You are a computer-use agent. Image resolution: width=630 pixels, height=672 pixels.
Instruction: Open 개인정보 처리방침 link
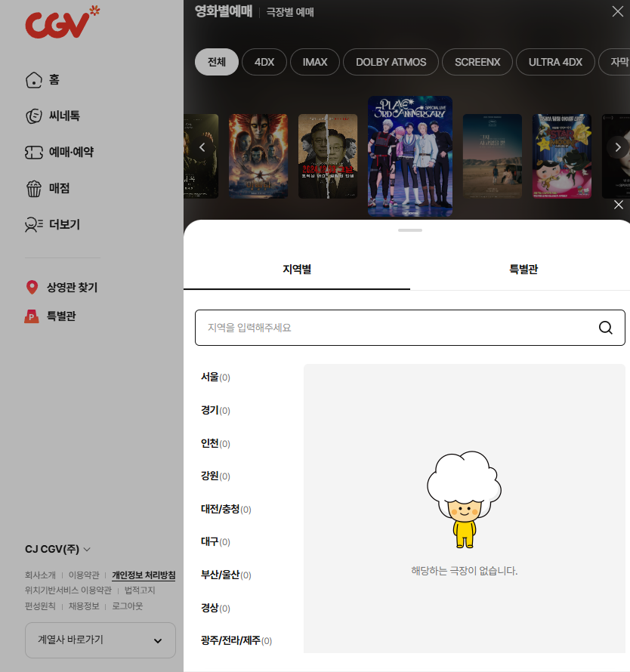pos(144,575)
